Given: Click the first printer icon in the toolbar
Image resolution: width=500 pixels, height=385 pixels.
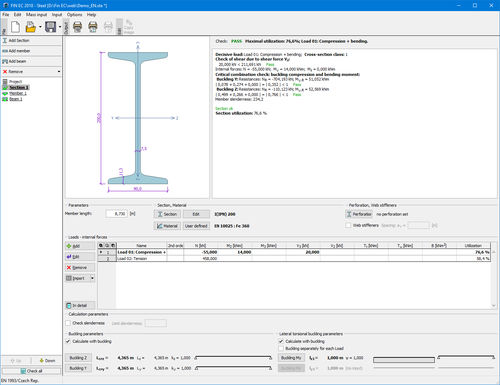Looking at the screenshot, I should [x=77, y=27].
